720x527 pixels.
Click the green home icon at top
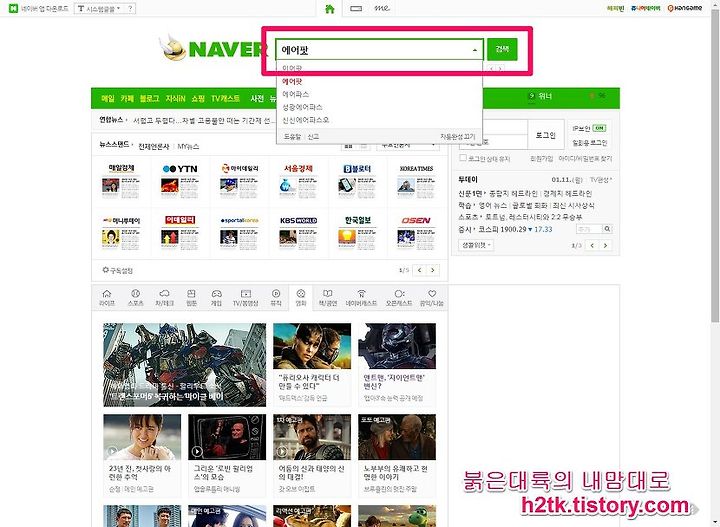point(330,9)
